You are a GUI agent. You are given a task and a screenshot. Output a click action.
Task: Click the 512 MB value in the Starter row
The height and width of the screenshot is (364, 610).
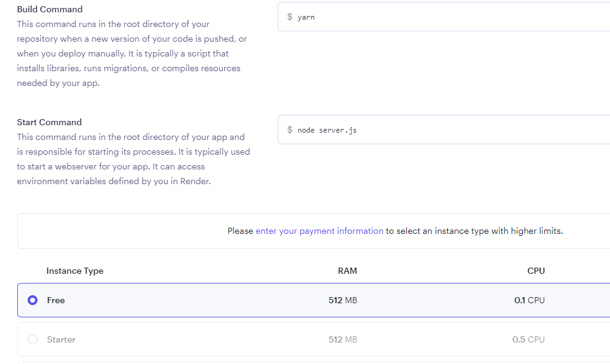click(343, 339)
